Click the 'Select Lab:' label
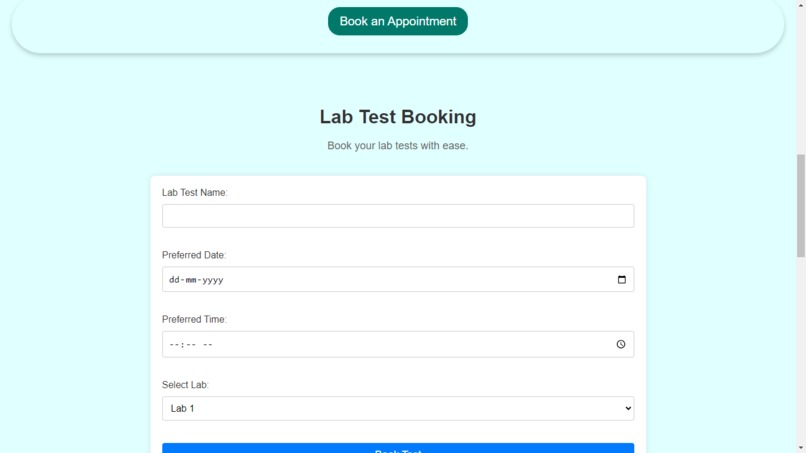Screen dimensions: 806x453 click(185, 385)
